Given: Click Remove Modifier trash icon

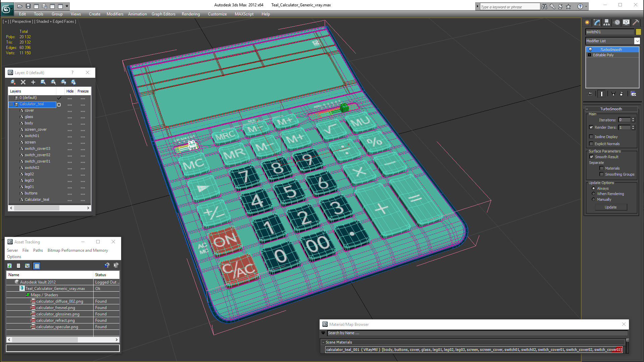Looking at the screenshot, I should [621, 94].
